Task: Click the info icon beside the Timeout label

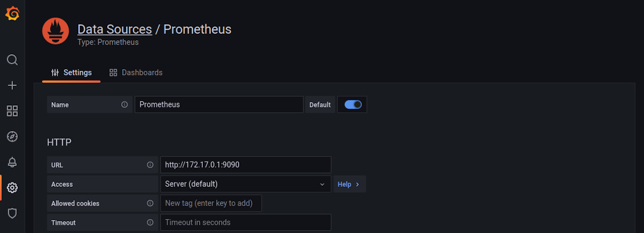Action: [x=150, y=222]
